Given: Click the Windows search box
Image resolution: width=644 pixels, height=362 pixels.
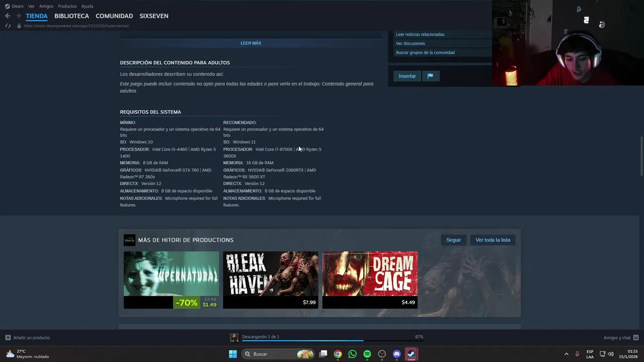Looking at the screenshot, I should click(278, 354).
